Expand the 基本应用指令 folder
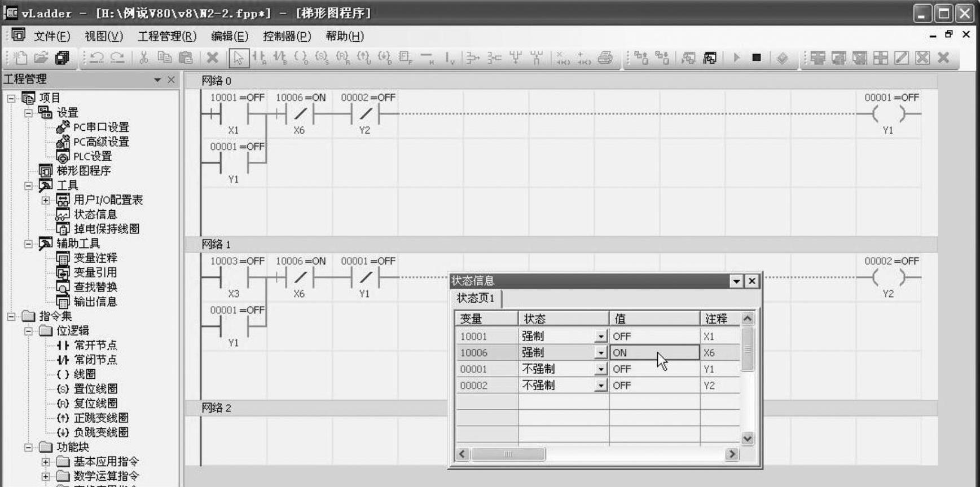This screenshot has height=487, width=980. click(x=46, y=462)
